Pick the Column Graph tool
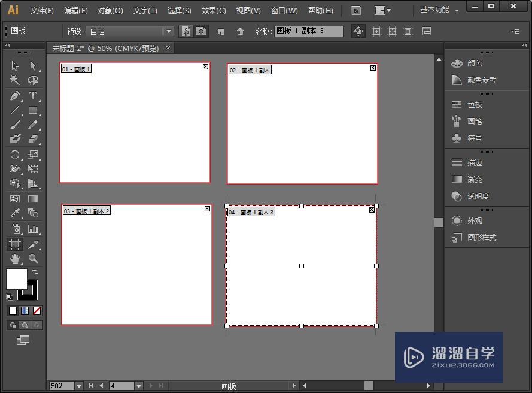Screen dimensions: 532x393 coord(33,229)
